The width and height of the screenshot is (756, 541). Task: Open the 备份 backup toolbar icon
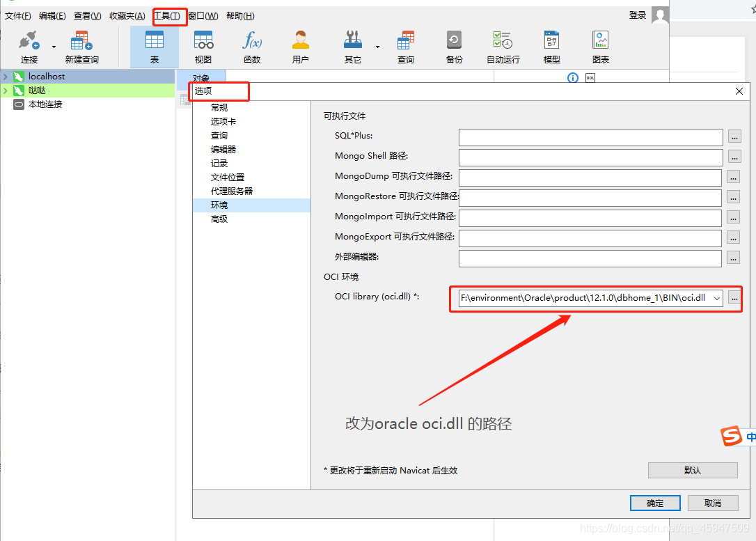[454, 47]
